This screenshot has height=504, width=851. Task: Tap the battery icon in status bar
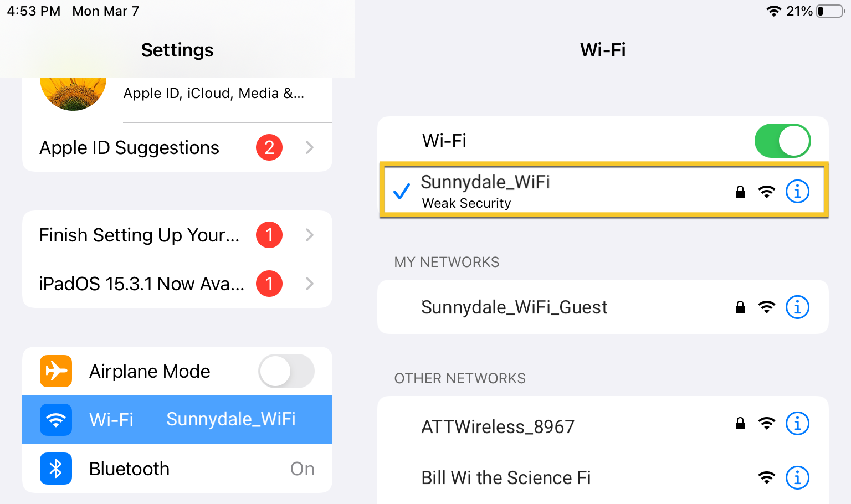[x=830, y=11]
